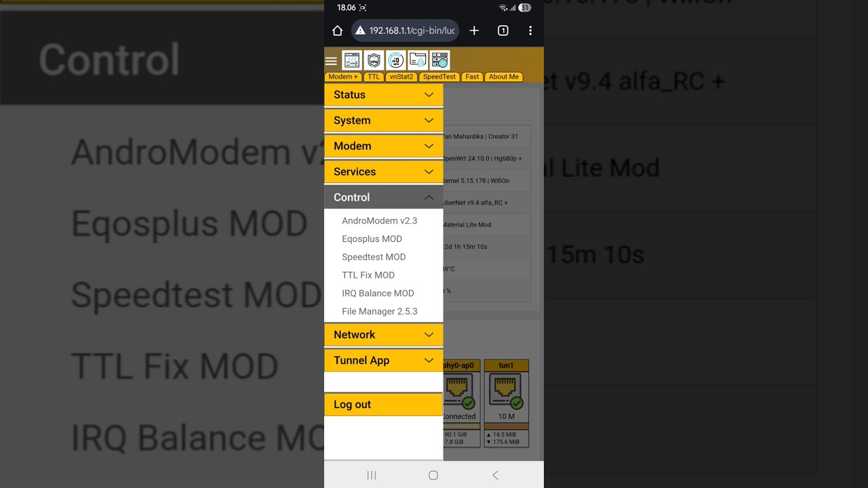Open File Manager 2.5.3 menu entry

tap(380, 312)
